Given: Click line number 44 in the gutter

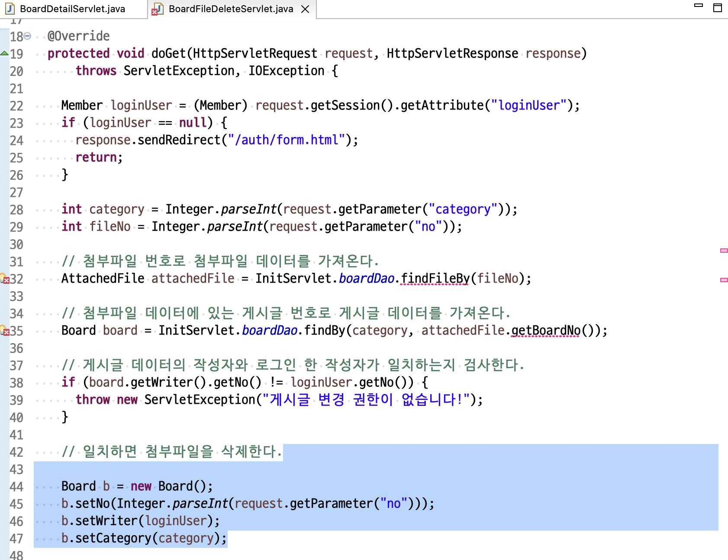Looking at the screenshot, I should [16, 487].
